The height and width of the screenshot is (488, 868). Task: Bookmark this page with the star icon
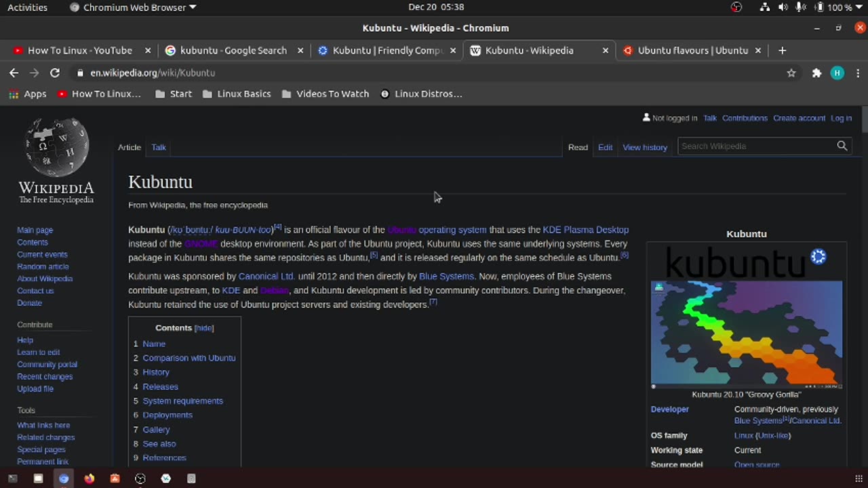791,73
